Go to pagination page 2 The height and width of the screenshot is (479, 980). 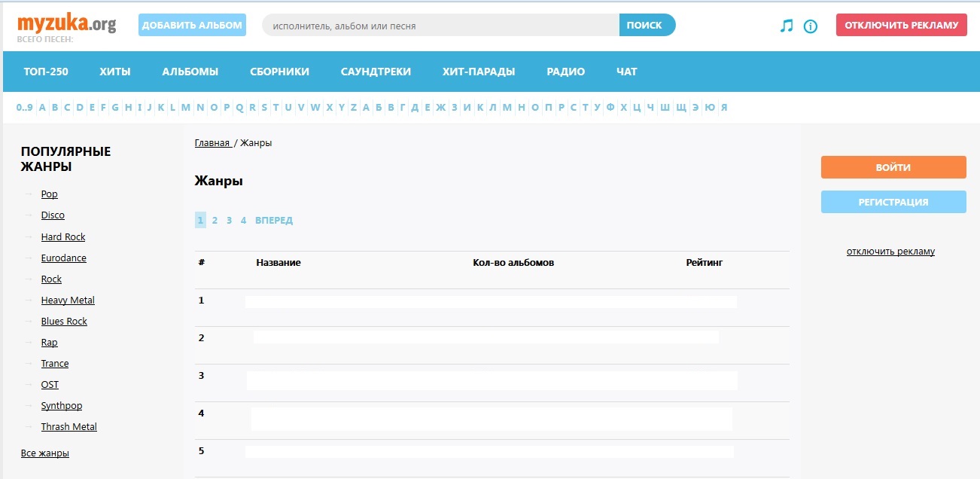pos(215,221)
